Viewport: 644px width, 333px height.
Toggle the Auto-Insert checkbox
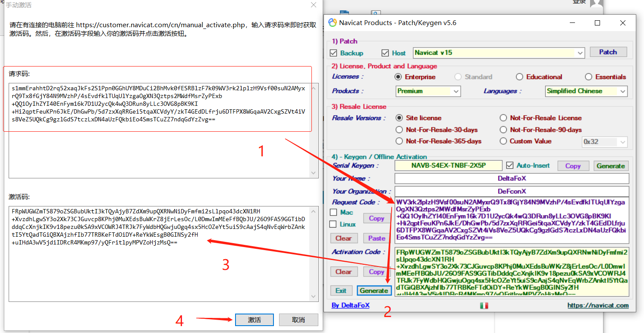click(510, 165)
